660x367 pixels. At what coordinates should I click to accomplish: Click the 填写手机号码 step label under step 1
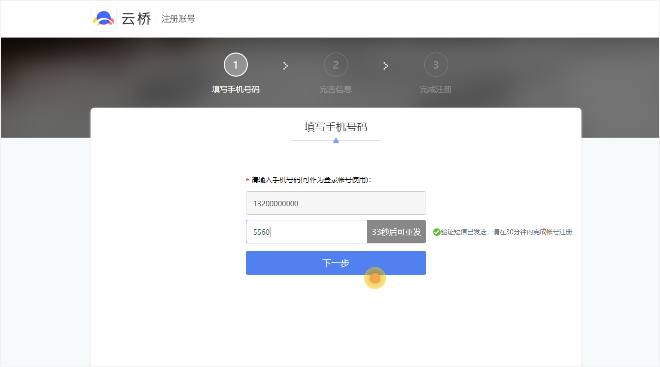[236, 89]
